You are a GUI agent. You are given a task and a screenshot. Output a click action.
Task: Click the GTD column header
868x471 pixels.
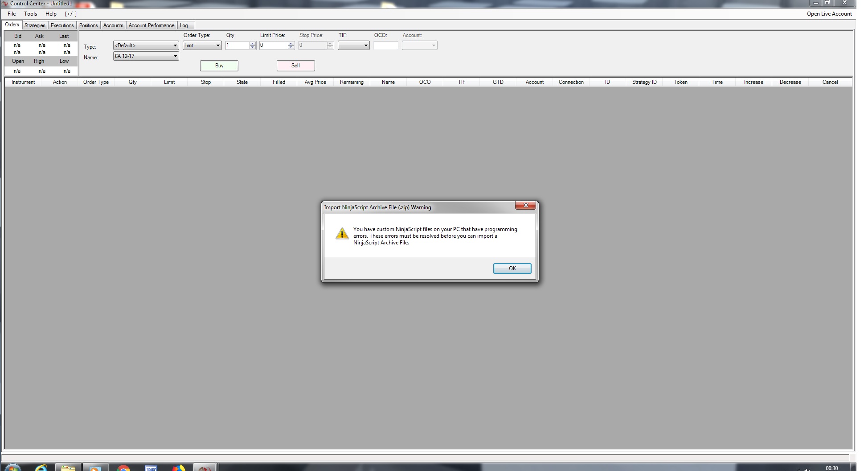click(x=498, y=82)
